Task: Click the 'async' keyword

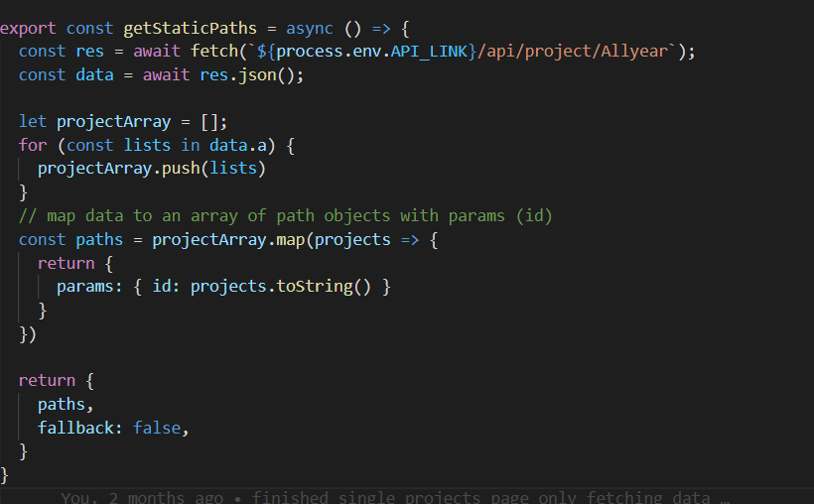Action: [310, 29]
